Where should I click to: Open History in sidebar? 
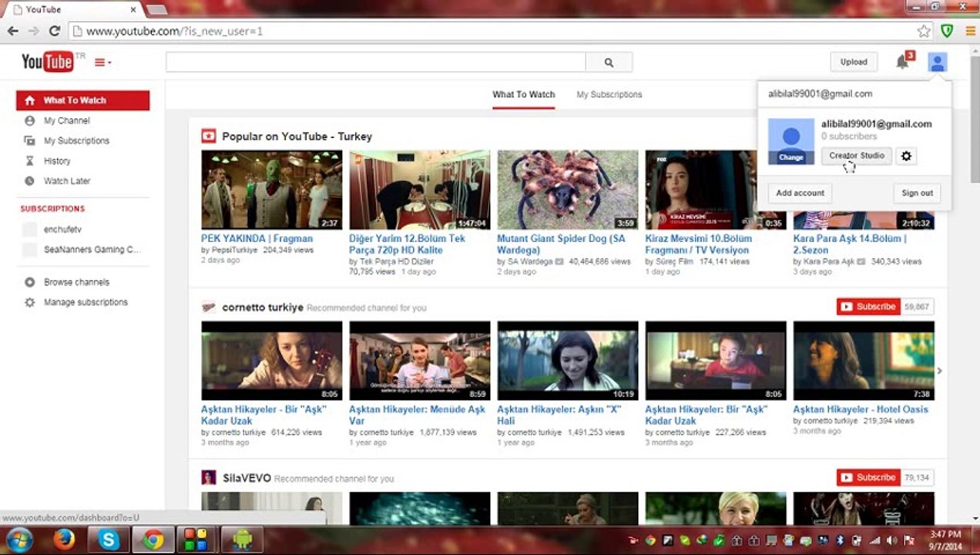(57, 160)
